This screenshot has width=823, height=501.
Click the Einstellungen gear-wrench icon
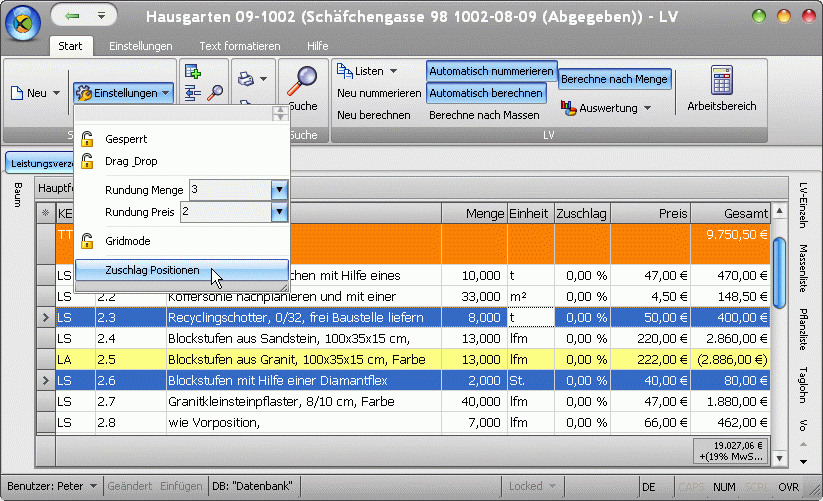point(83,93)
